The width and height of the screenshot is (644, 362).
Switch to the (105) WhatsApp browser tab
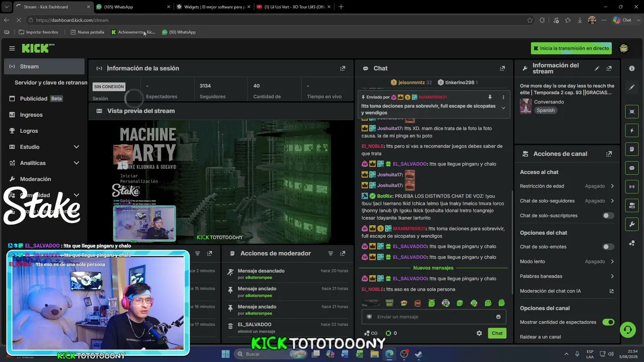coord(133,7)
